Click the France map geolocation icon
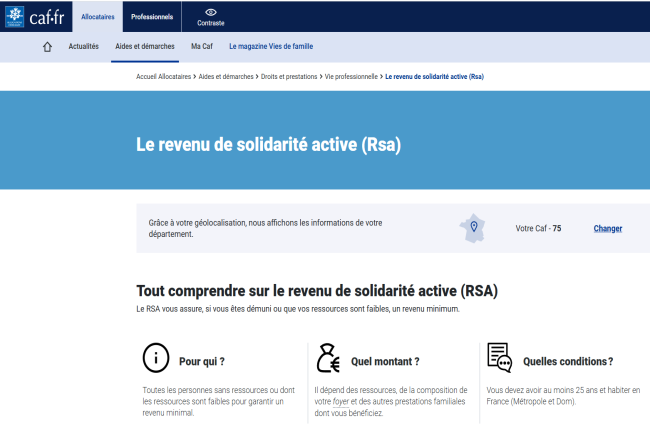This screenshot has width=650, height=433. click(x=474, y=228)
